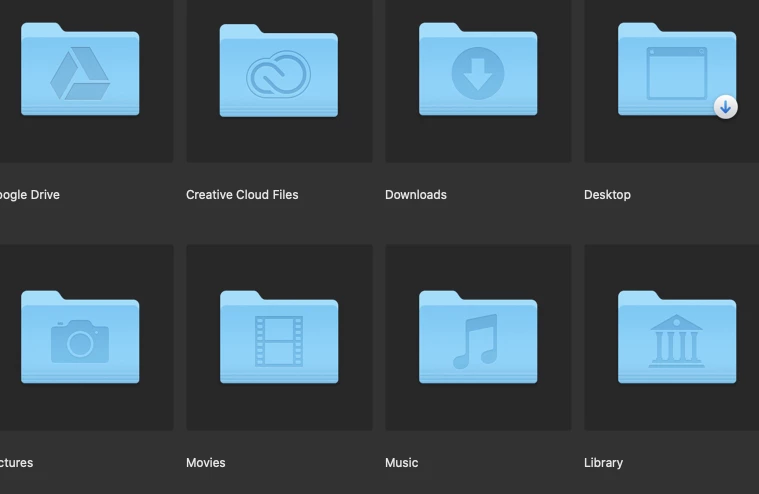Image resolution: width=759 pixels, height=494 pixels.
Task: Select the Library folder icon
Action: click(x=677, y=337)
